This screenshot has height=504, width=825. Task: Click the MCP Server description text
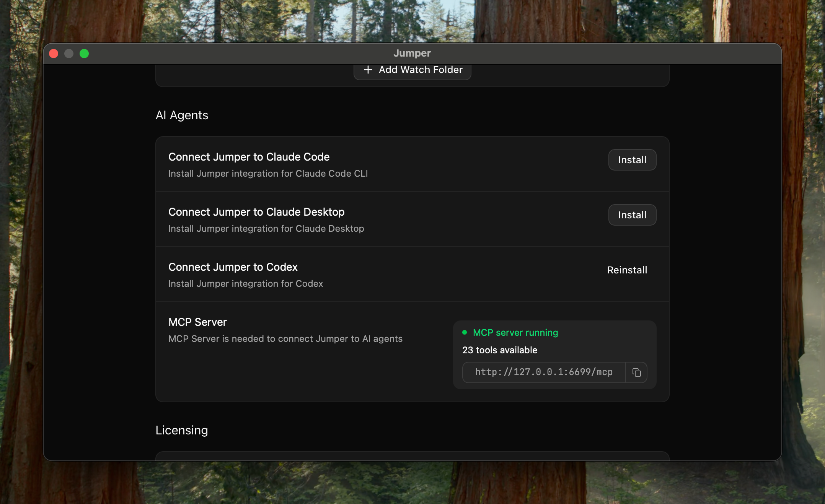click(285, 339)
